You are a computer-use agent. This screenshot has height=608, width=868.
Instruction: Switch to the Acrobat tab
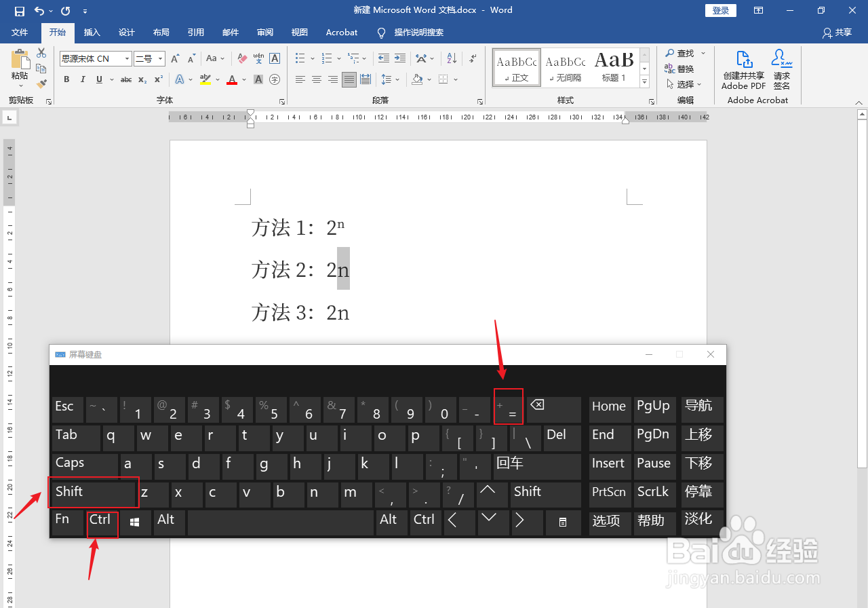click(x=342, y=33)
